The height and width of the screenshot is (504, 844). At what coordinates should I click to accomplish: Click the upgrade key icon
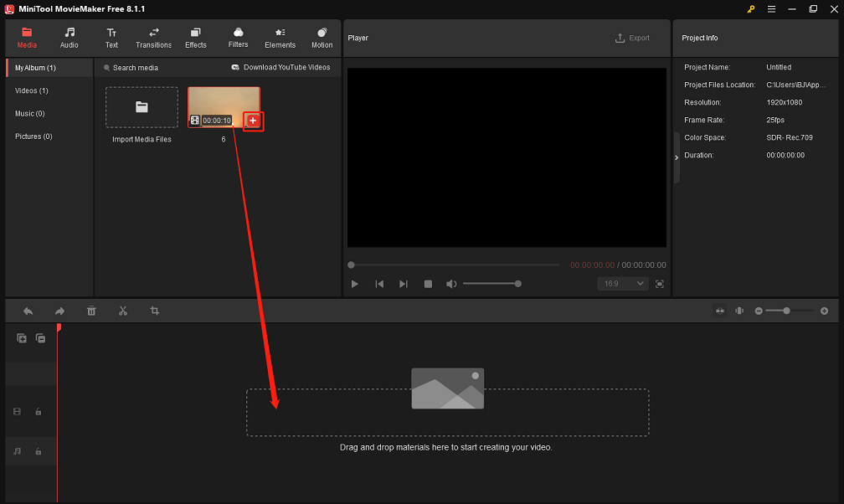pyautogui.click(x=751, y=9)
